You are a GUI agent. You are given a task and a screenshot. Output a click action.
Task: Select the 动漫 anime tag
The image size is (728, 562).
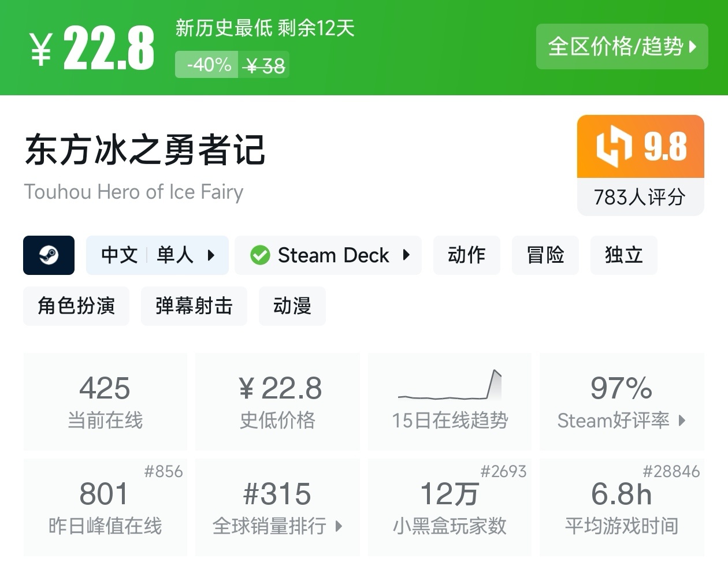coord(292,306)
